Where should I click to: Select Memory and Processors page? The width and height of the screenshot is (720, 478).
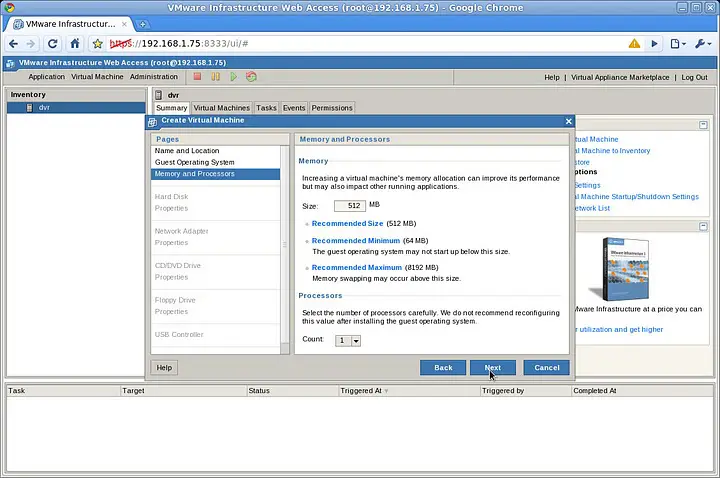pyautogui.click(x=215, y=174)
